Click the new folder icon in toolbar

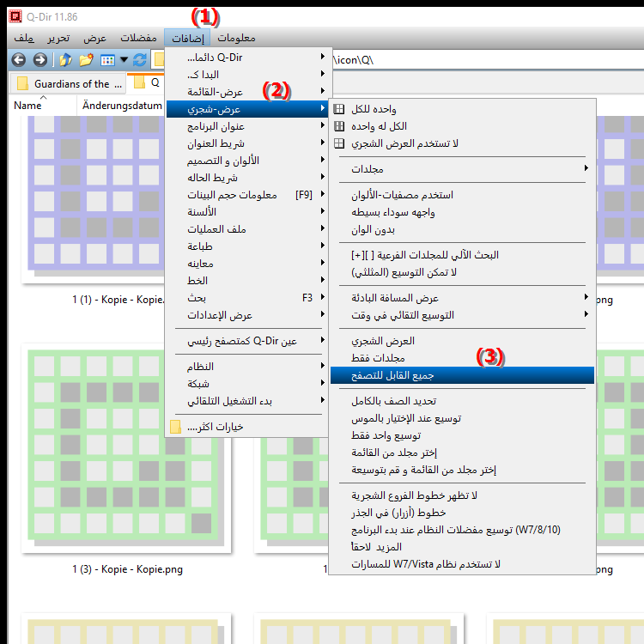point(86,60)
